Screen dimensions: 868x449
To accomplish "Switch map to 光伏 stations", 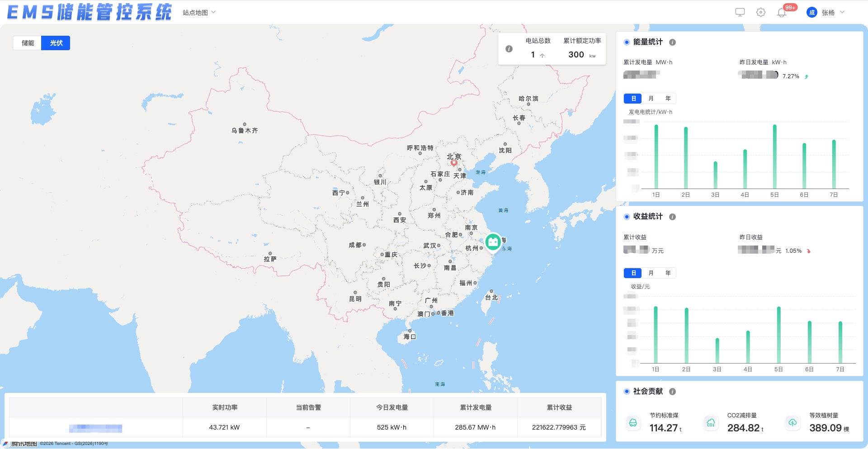I will point(56,43).
